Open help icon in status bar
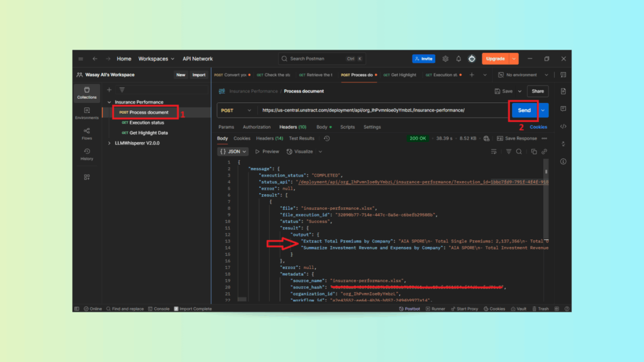644x362 pixels. (567, 309)
